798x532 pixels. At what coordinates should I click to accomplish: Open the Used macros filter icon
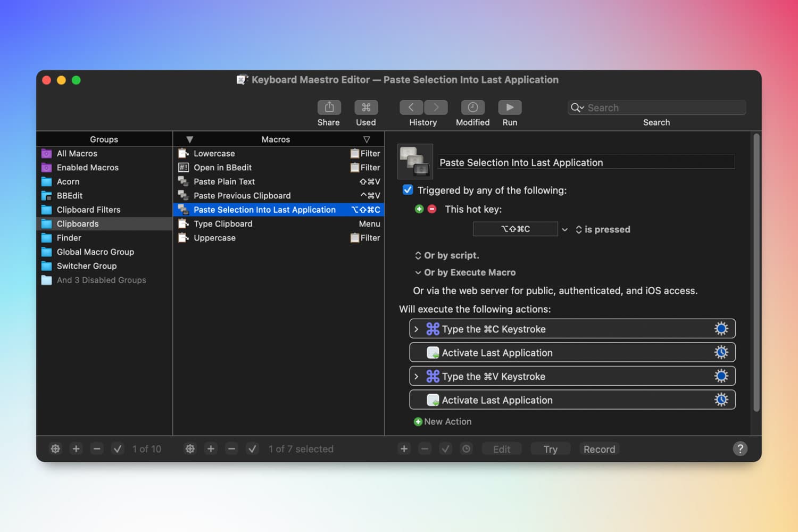366,107
